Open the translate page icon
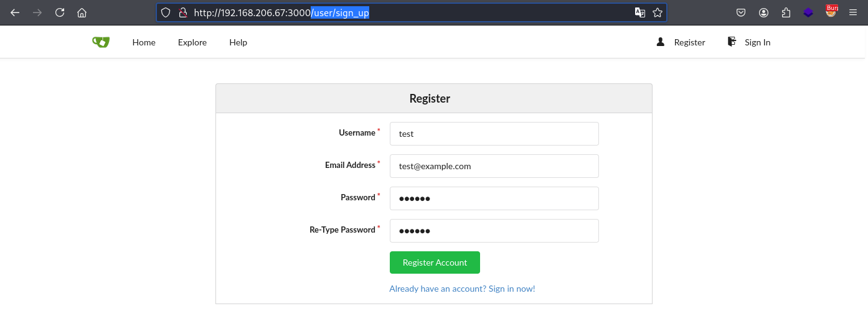 (x=639, y=12)
